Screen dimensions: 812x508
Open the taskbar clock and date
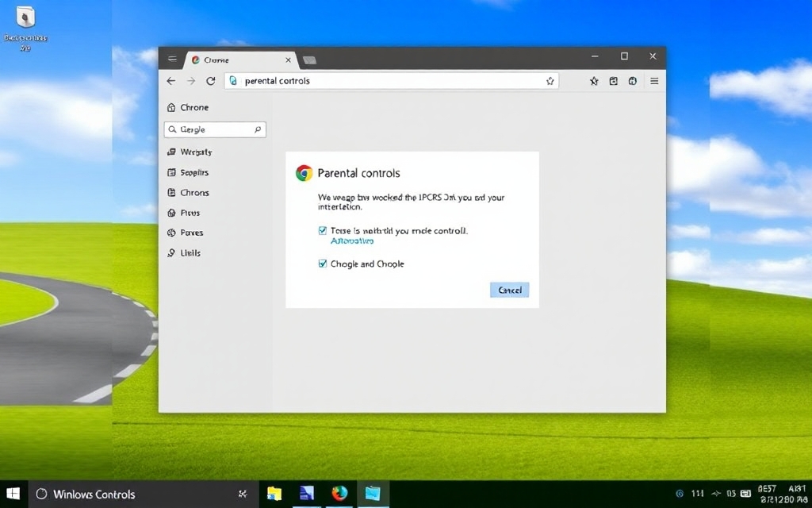[781, 494]
